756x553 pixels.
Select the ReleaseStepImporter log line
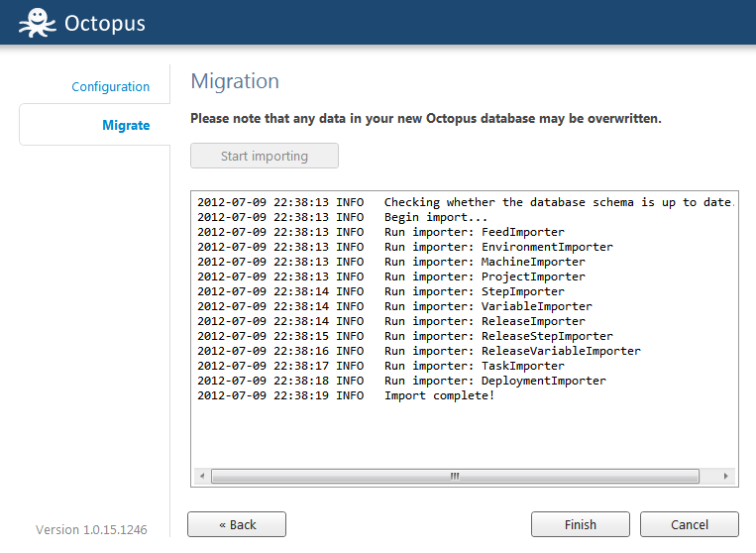[x=405, y=337]
